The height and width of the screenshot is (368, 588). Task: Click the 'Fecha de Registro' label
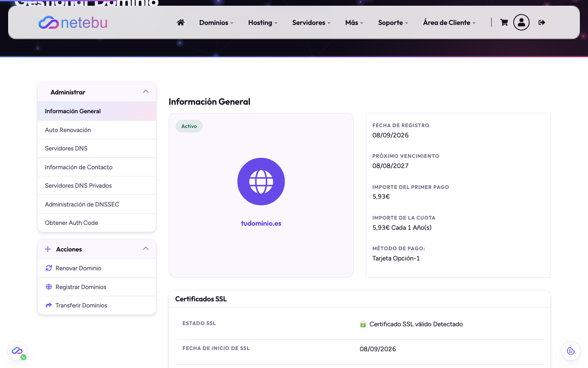click(401, 126)
